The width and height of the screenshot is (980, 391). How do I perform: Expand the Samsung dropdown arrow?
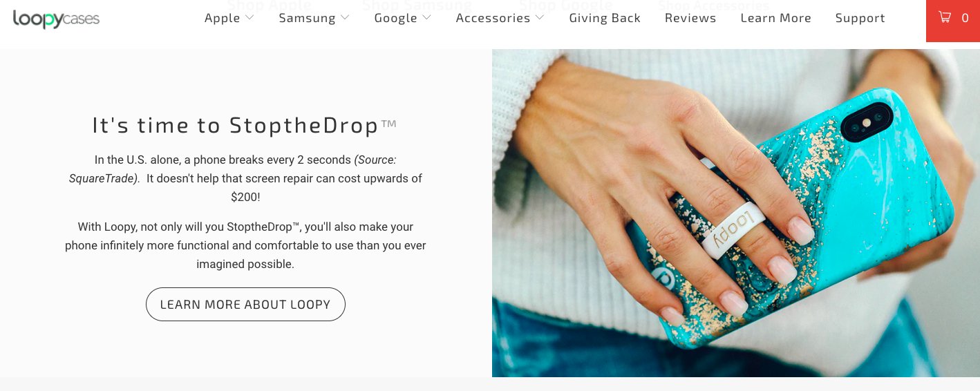345,18
